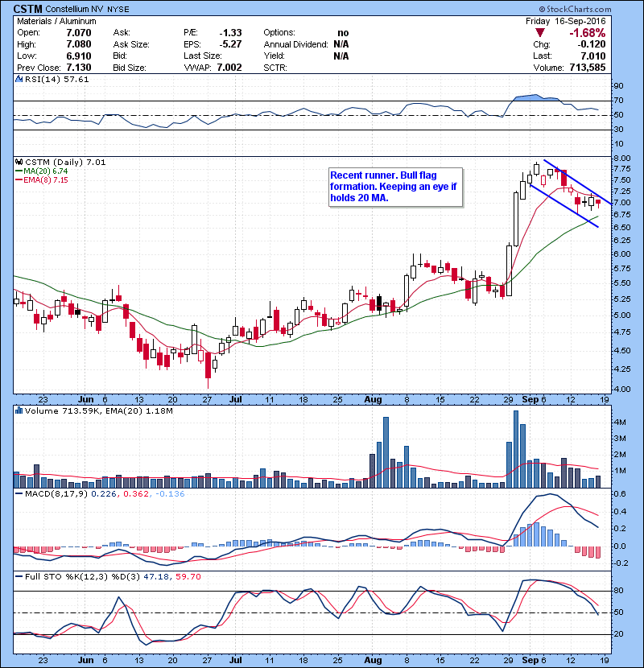This screenshot has height=668, width=644.
Task: Click the 4M volume axis label
Action: (x=619, y=423)
